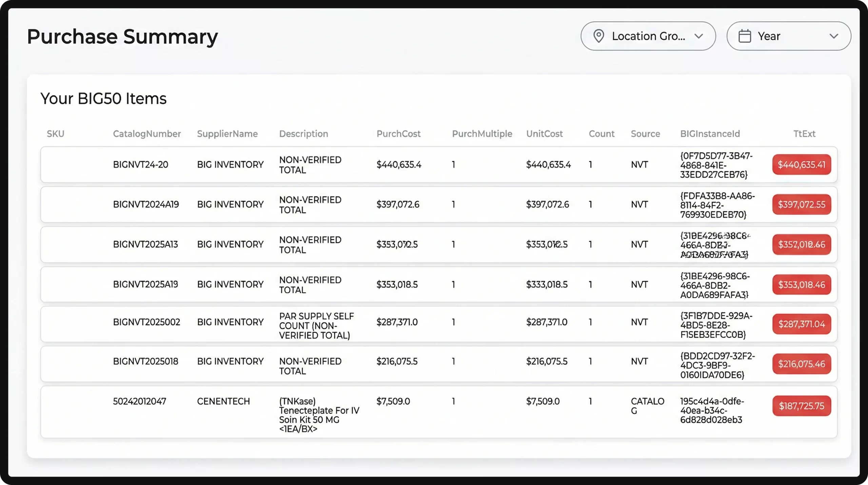Click the $397,072.55 red badge
Viewport: 868px width, 485px height.
[802, 204]
